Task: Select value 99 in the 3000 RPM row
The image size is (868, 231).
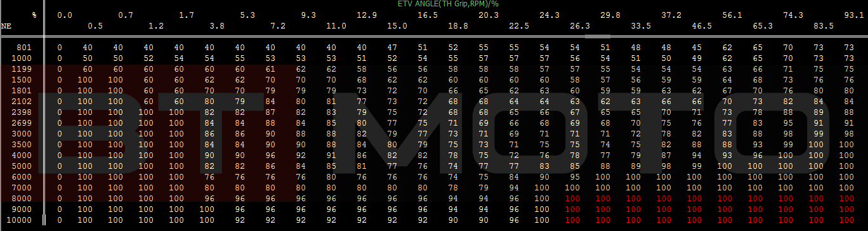Action: (x=819, y=133)
